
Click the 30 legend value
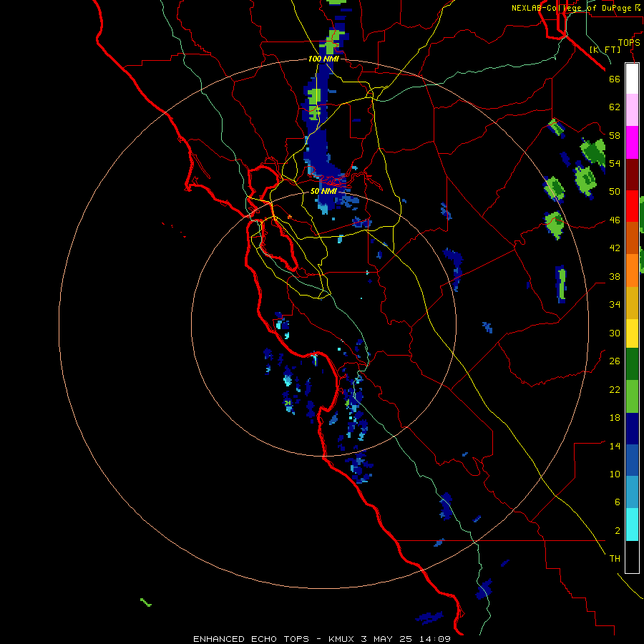click(615, 333)
